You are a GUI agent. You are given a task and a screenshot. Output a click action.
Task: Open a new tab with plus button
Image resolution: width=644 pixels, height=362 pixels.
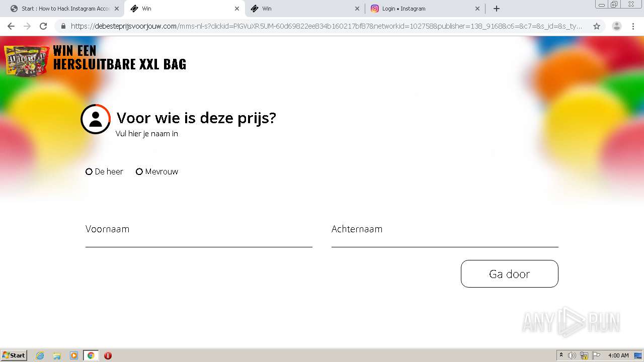point(497,9)
